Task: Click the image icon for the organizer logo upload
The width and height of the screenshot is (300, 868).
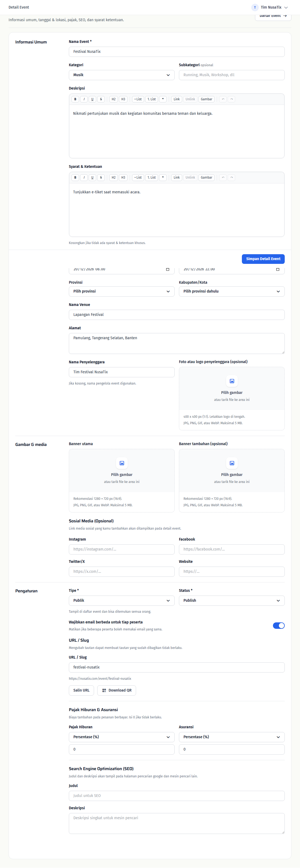Action: click(232, 381)
